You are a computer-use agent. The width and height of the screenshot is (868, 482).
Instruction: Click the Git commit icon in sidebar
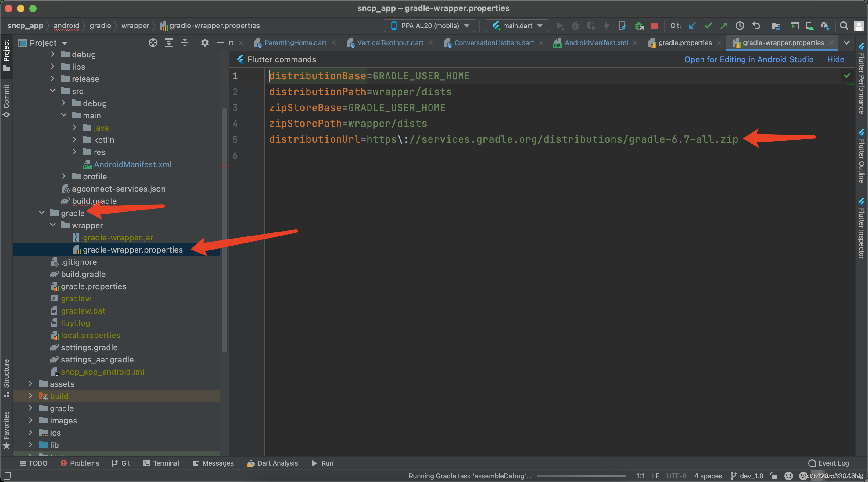point(8,104)
